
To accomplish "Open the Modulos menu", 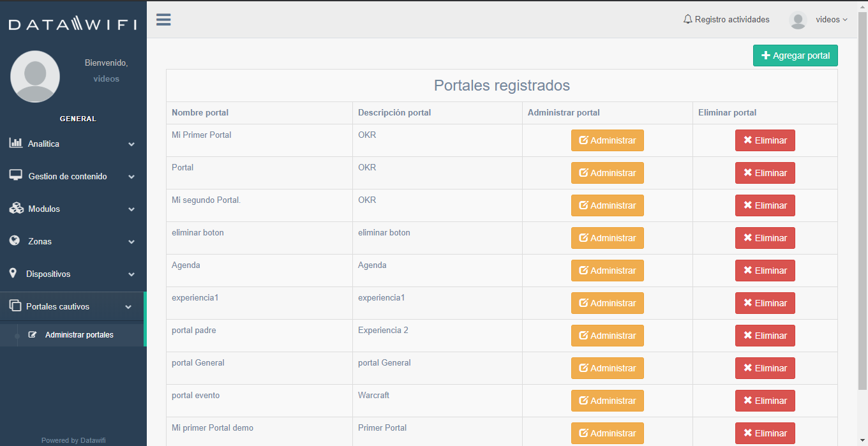I will tap(73, 209).
